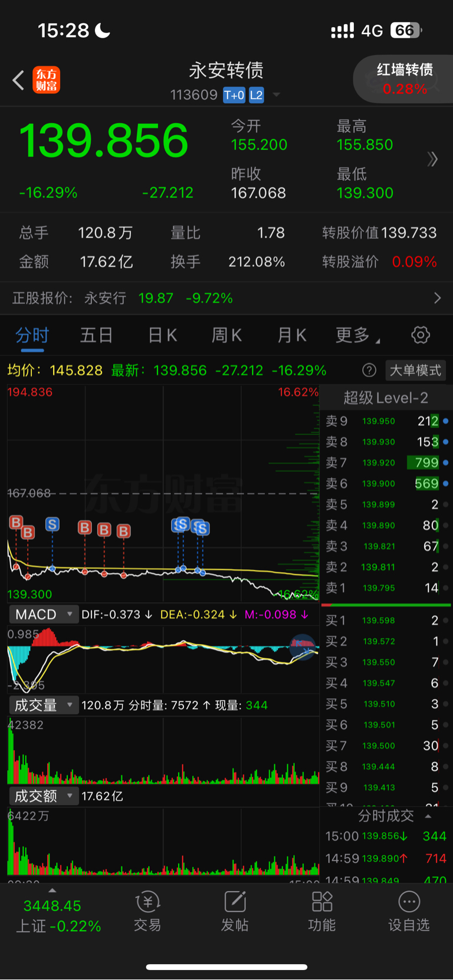Open the 交易 trade icon
The image size is (453, 980).
[147, 911]
